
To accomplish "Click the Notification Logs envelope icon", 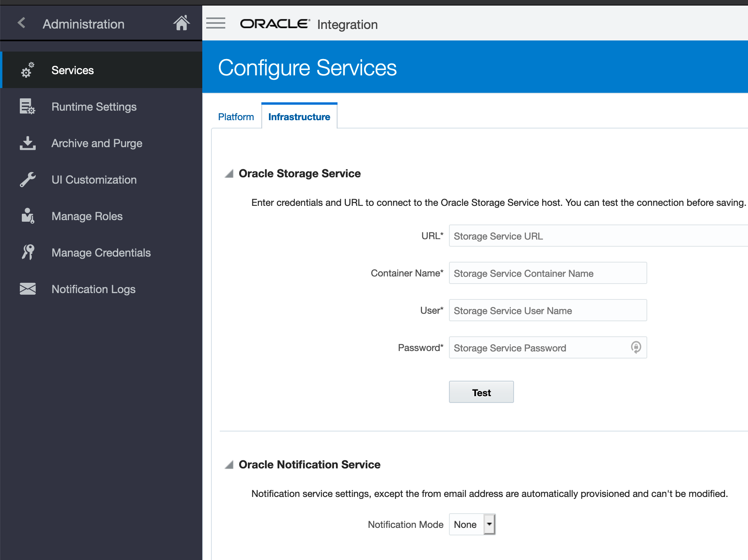I will pos(27,289).
